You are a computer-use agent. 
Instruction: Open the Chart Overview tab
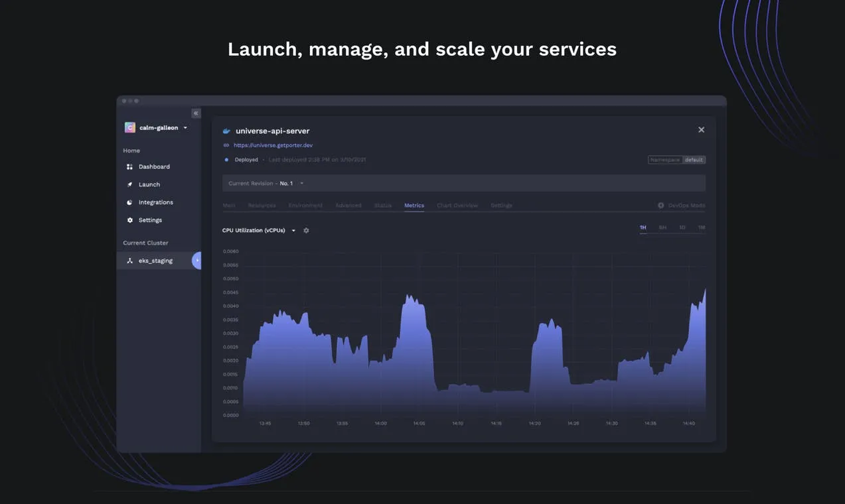coord(457,206)
